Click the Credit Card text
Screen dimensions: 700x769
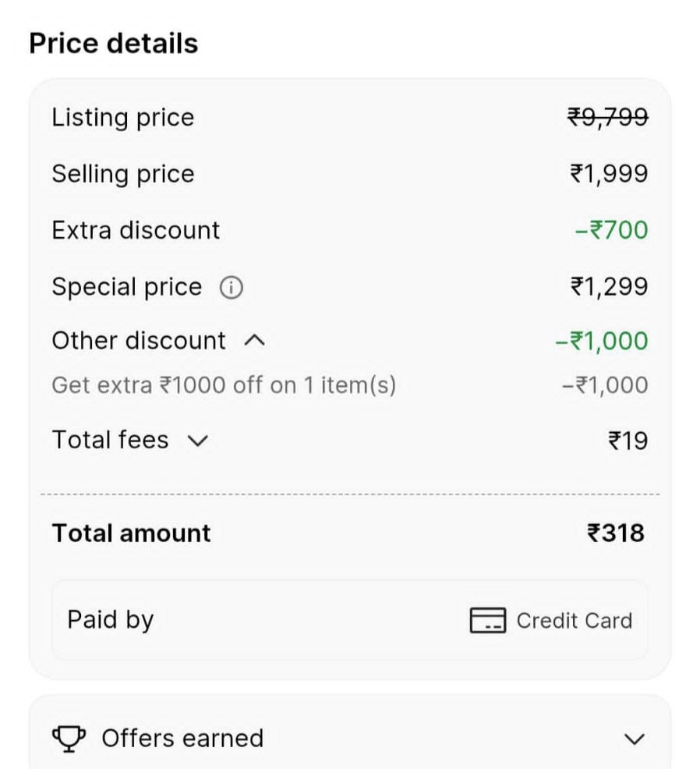574,621
